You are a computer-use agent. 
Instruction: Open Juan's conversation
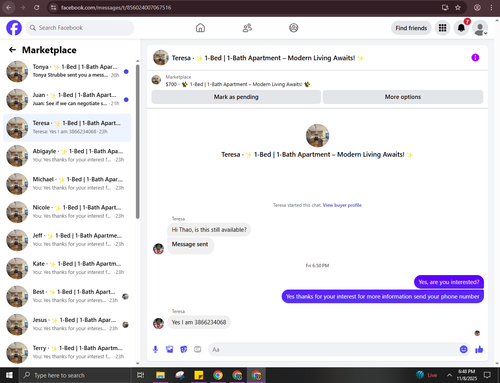(x=67, y=99)
